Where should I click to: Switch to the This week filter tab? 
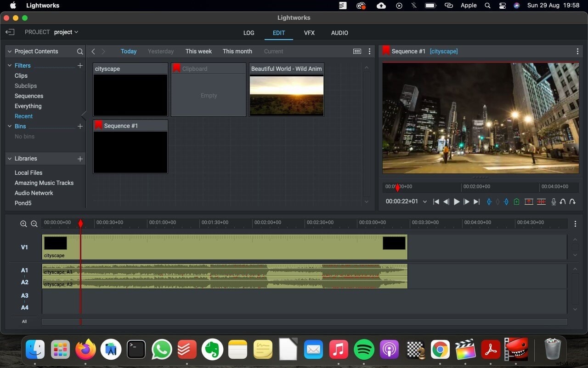coord(198,51)
